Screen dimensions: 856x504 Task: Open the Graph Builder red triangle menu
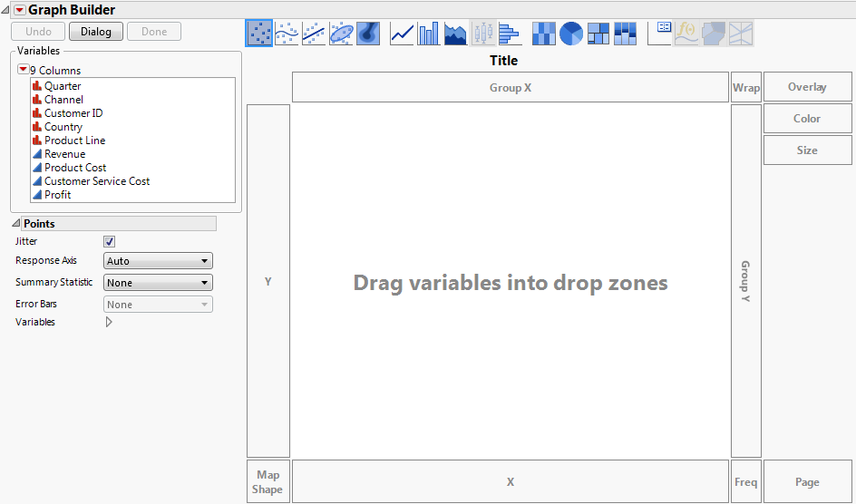19,10
